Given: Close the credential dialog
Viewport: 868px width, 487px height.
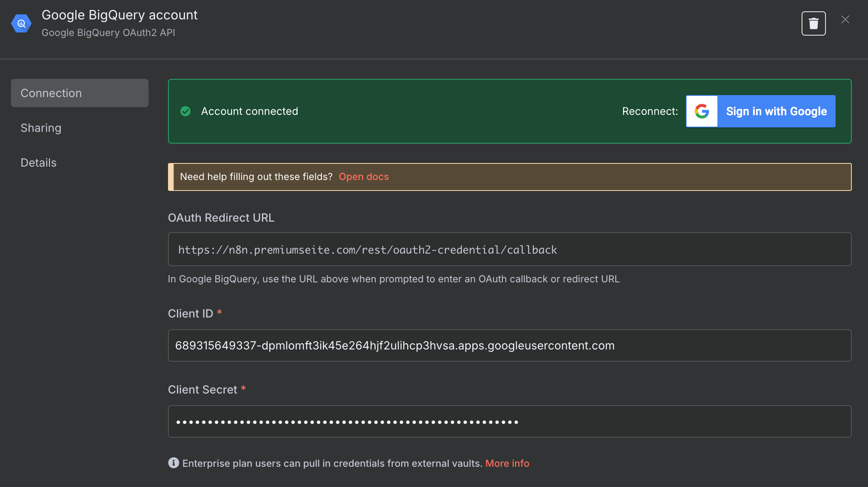Looking at the screenshot, I should (x=845, y=19).
